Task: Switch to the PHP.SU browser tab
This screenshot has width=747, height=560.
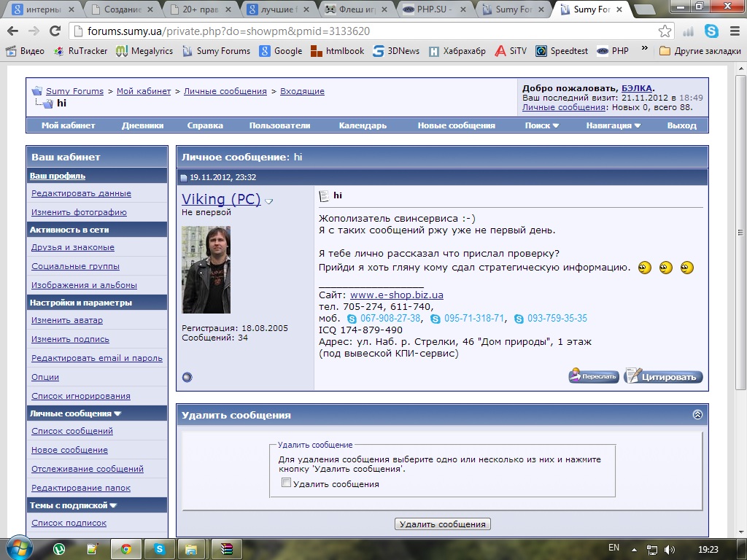Action: (x=436, y=9)
